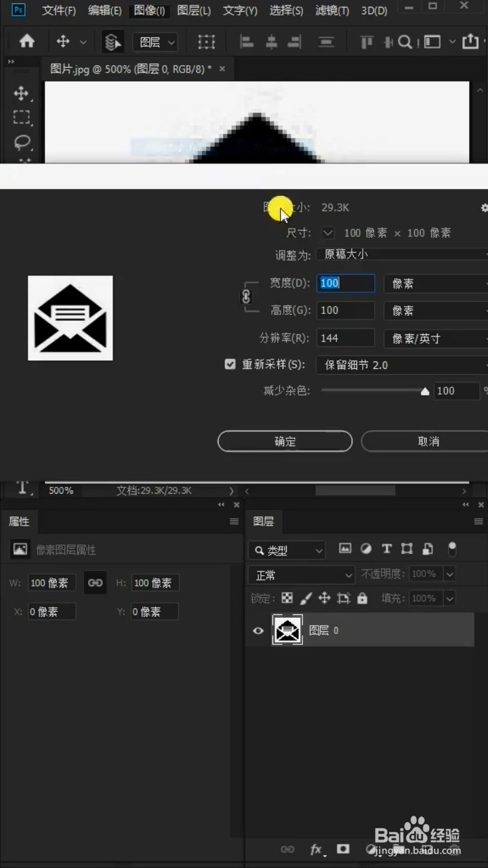The height and width of the screenshot is (868, 488).
Task: Click the share export icon
Action: pyautogui.click(x=470, y=42)
